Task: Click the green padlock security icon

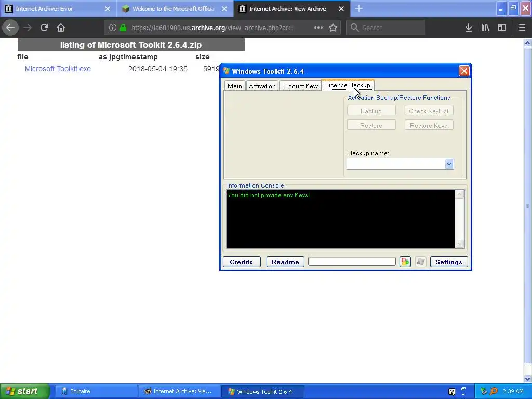Action: click(123, 28)
